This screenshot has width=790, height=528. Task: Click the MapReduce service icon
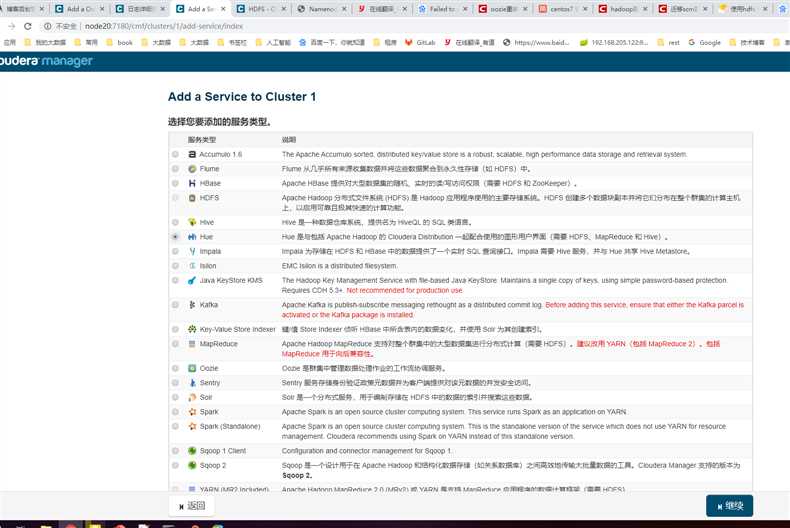(192, 344)
